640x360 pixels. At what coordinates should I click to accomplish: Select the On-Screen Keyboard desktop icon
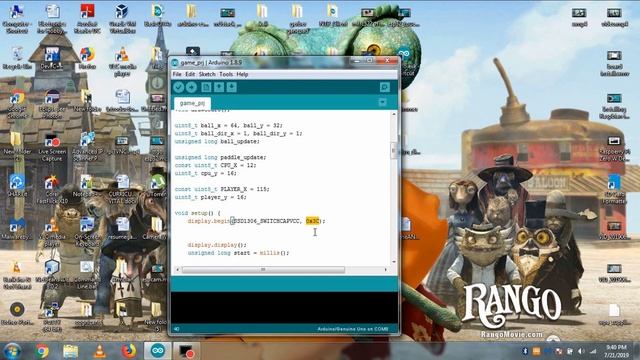[87, 232]
